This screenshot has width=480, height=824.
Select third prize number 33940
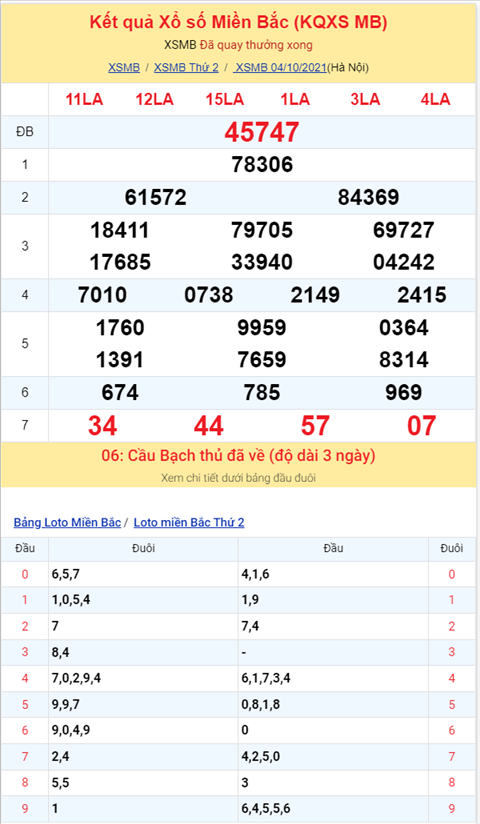(262, 262)
